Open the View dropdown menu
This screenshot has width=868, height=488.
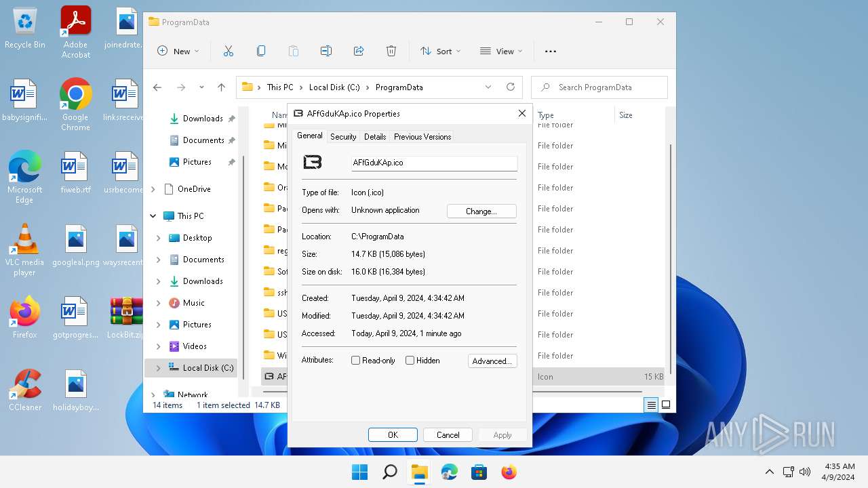tap(501, 51)
